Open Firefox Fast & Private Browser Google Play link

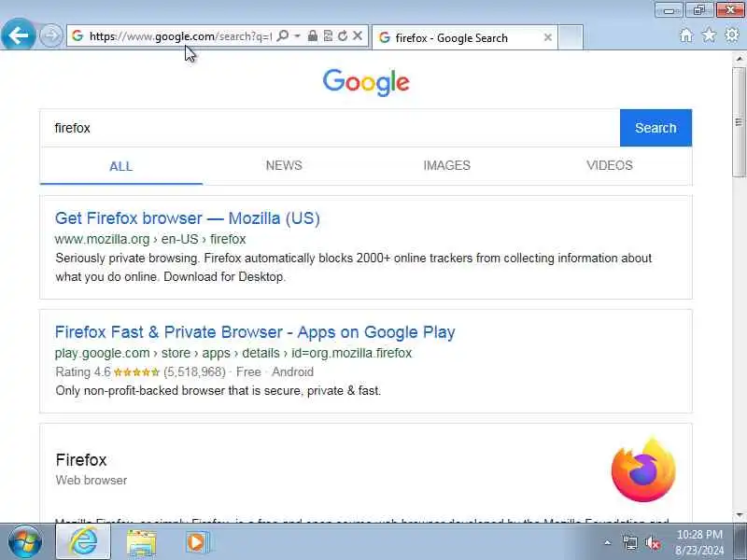(255, 332)
